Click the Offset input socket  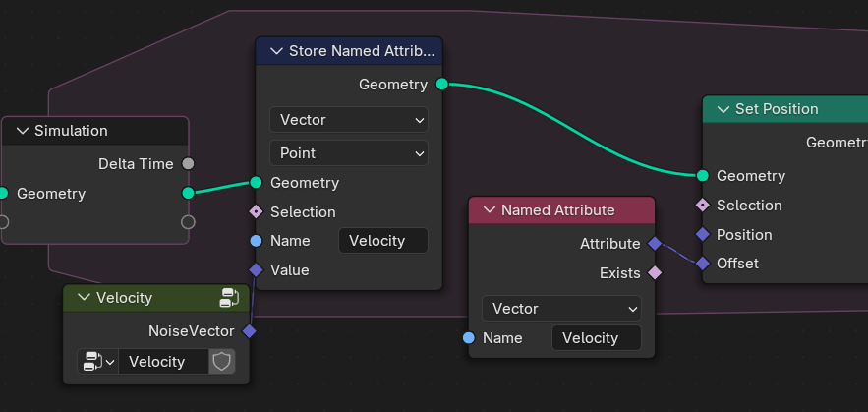click(703, 264)
